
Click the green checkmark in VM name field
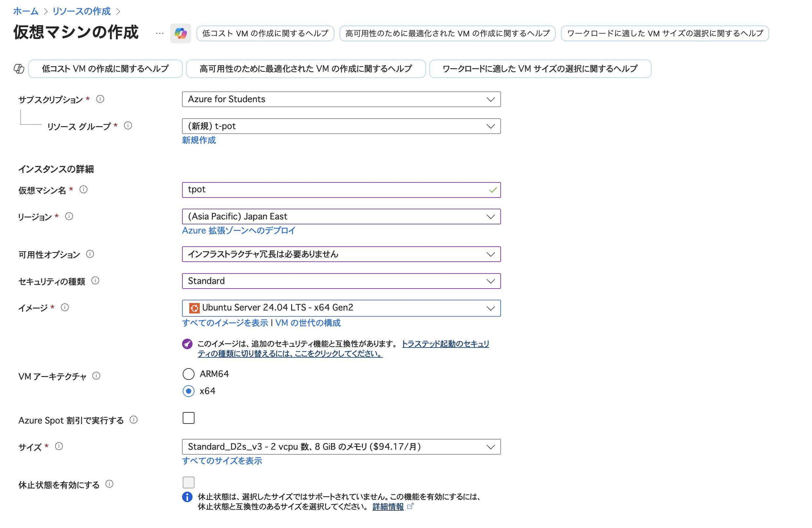point(493,190)
